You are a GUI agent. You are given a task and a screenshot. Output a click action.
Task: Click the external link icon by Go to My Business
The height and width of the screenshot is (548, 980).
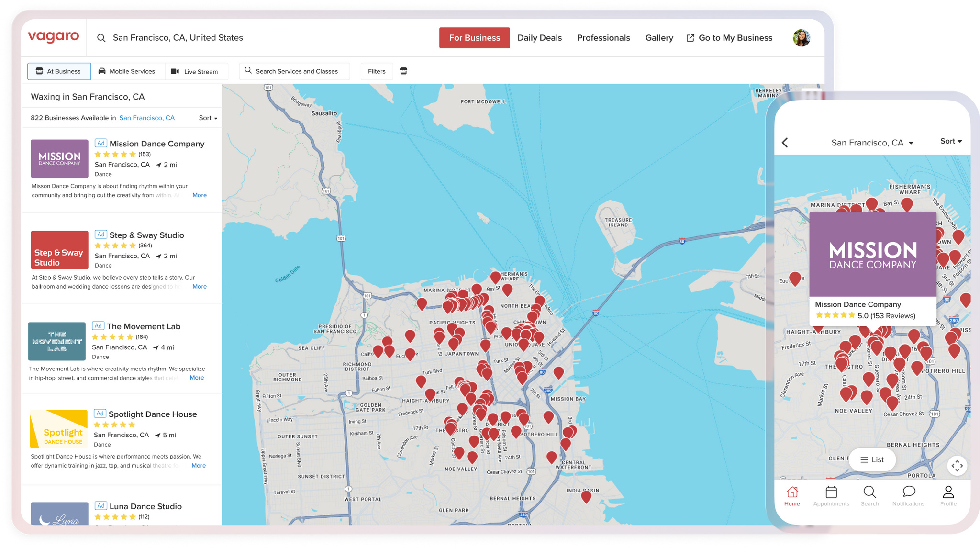pyautogui.click(x=690, y=38)
